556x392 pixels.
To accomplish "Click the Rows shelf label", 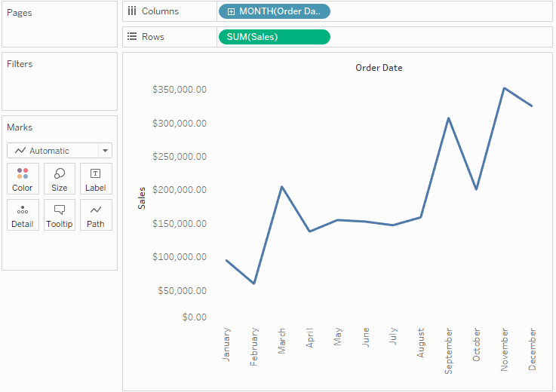I will click(153, 37).
